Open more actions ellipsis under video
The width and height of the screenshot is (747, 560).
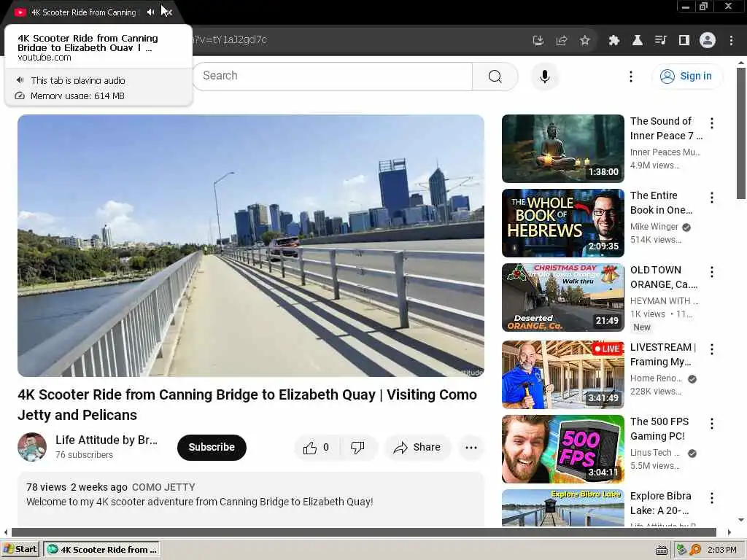click(x=471, y=447)
